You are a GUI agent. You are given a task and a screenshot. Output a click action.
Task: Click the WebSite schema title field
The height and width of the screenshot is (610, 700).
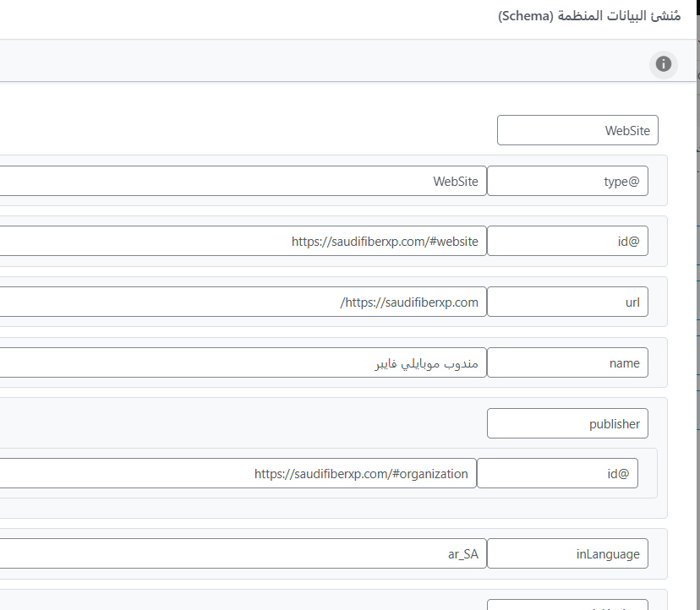coord(577,130)
